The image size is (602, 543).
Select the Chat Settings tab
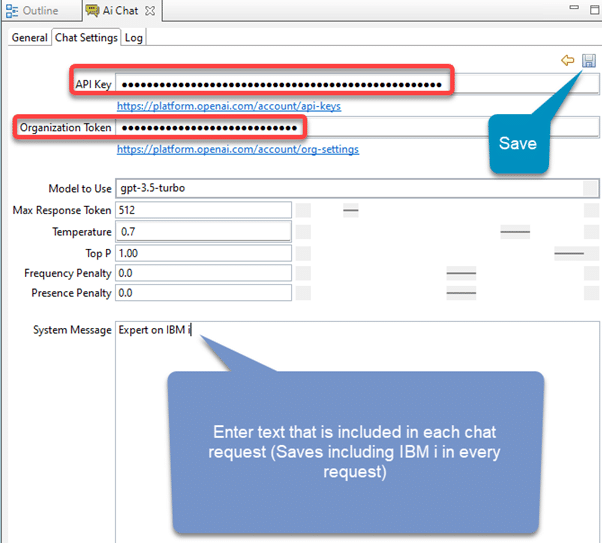click(x=86, y=37)
